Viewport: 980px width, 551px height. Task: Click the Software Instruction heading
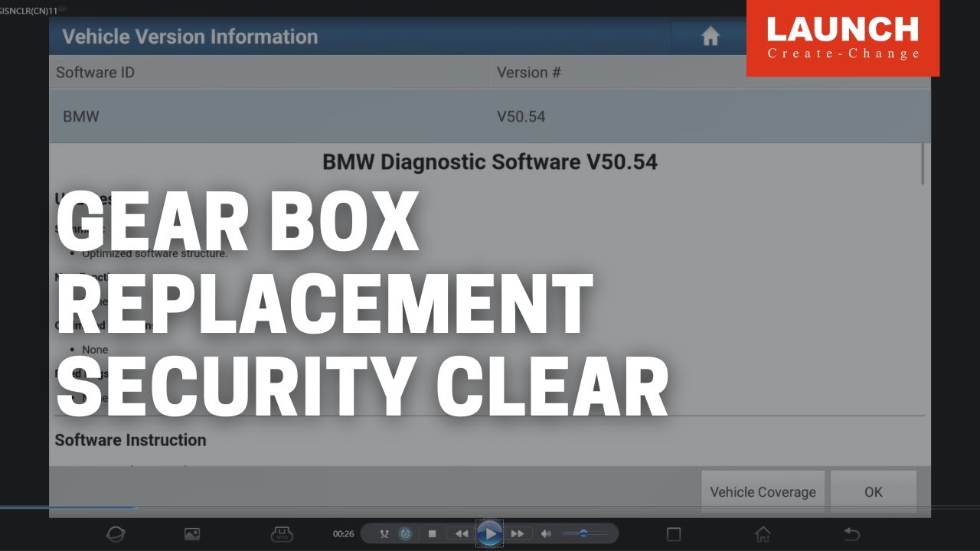[x=130, y=440]
